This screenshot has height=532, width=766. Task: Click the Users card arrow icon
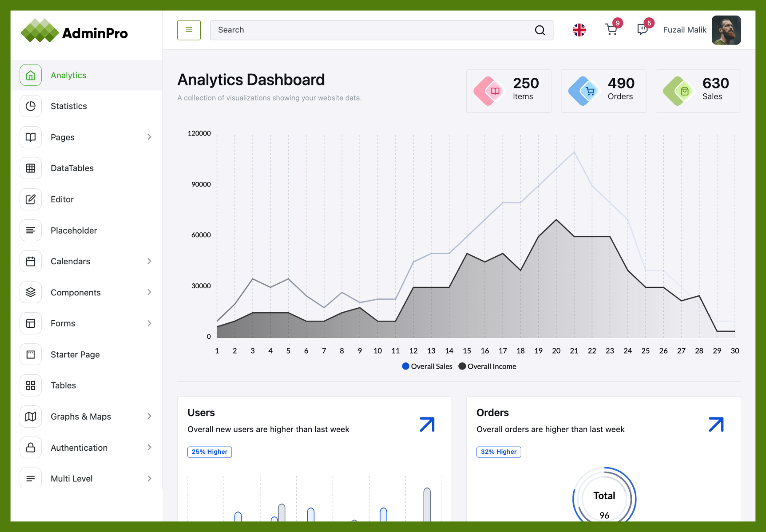click(427, 424)
